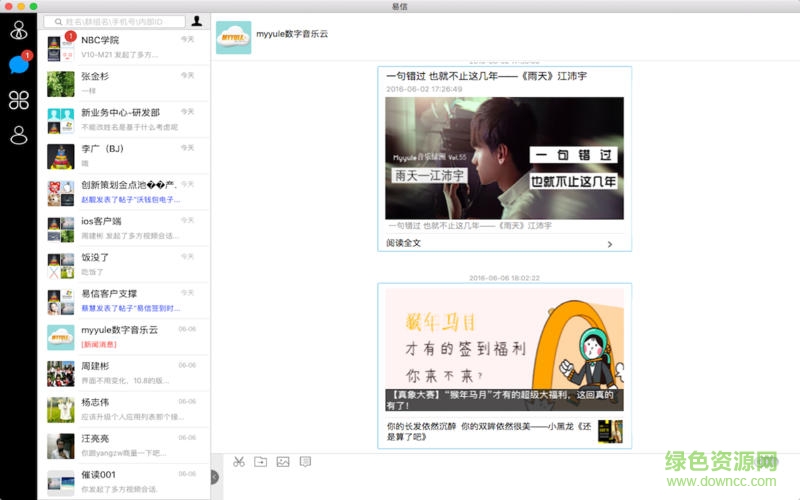Image resolution: width=800 pixels, height=500 pixels.
Task: Open the four-leaf apps icon in sidebar
Action: 18,100
